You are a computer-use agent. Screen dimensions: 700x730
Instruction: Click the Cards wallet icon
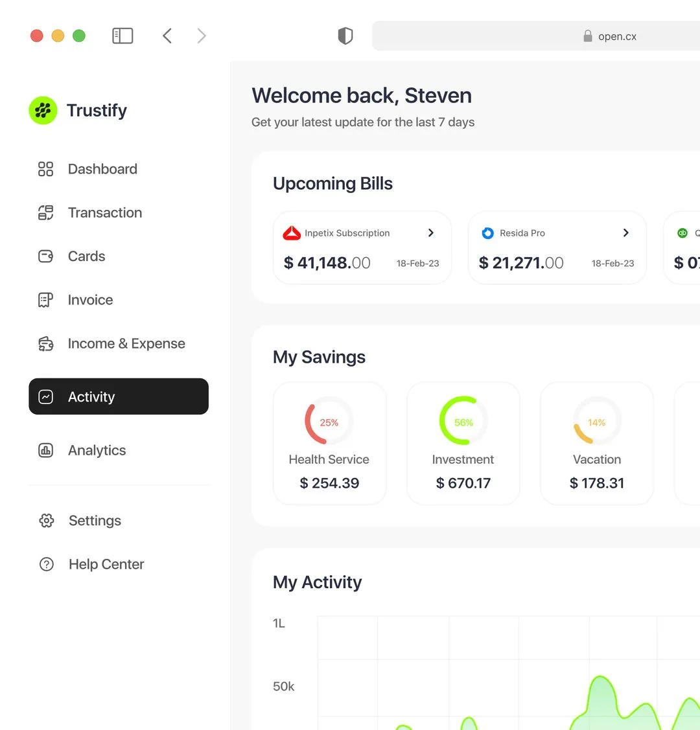[x=45, y=256]
